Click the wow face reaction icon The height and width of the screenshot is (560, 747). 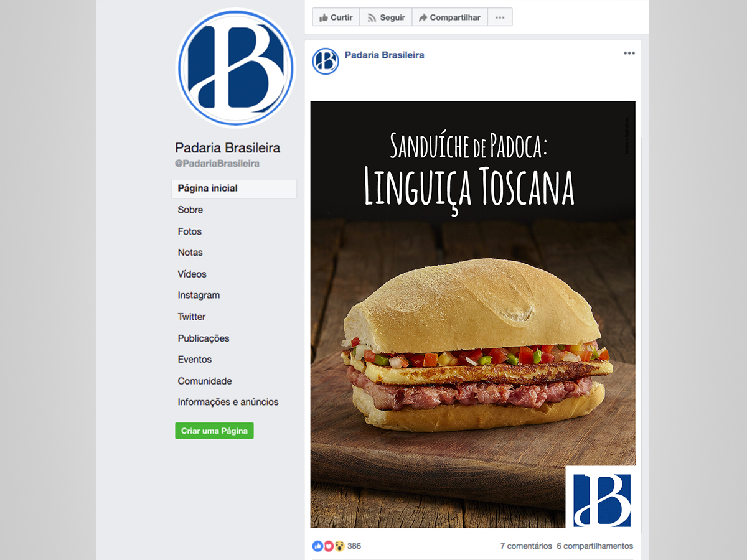point(339,546)
